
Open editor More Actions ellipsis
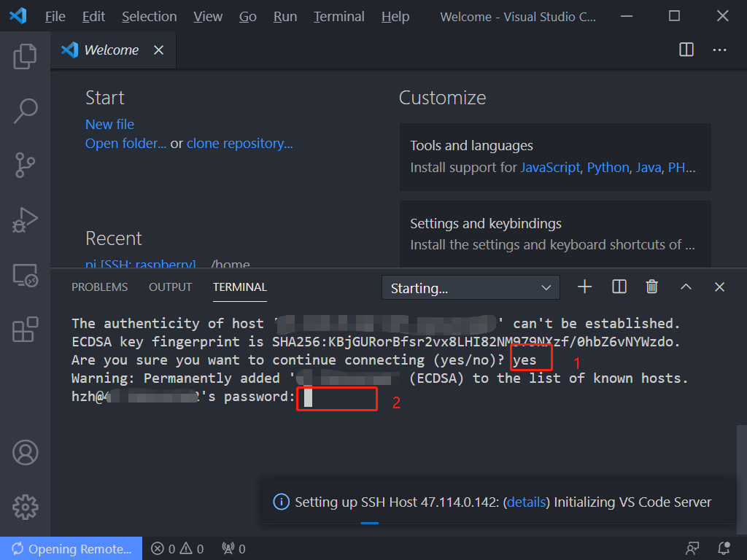(719, 50)
